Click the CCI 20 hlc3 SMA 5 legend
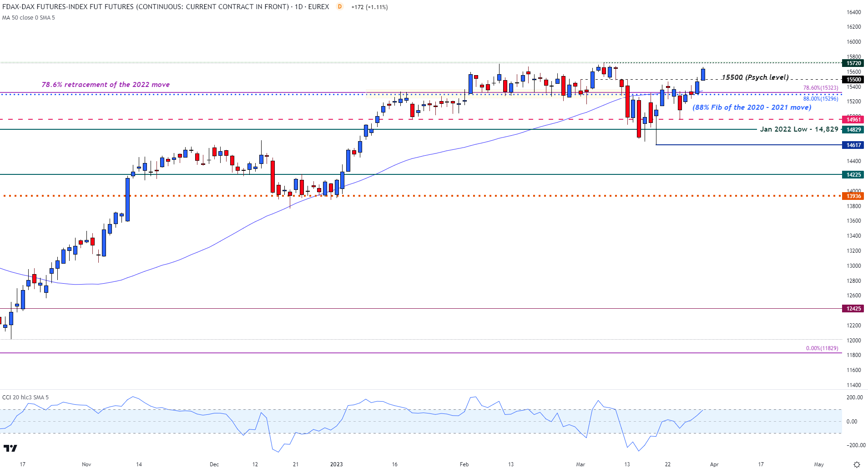Screen dimensions: 868x469 click(25, 398)
